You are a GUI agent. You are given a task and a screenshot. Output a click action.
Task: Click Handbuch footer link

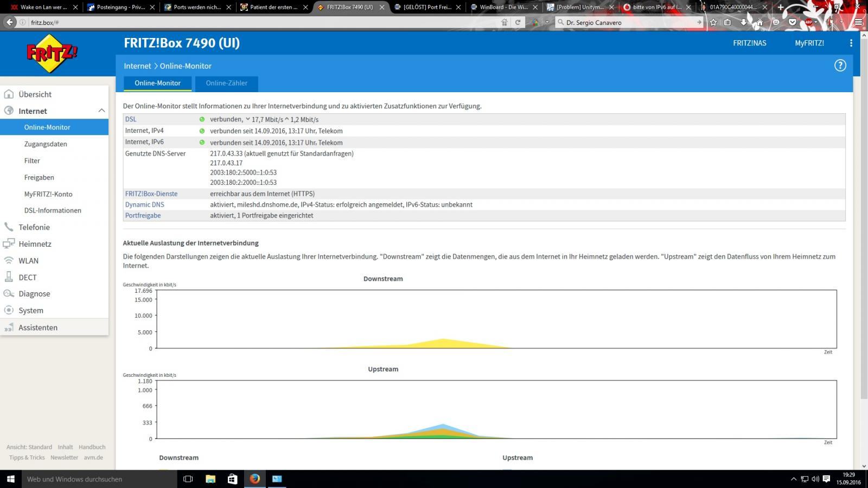point(92,447)
